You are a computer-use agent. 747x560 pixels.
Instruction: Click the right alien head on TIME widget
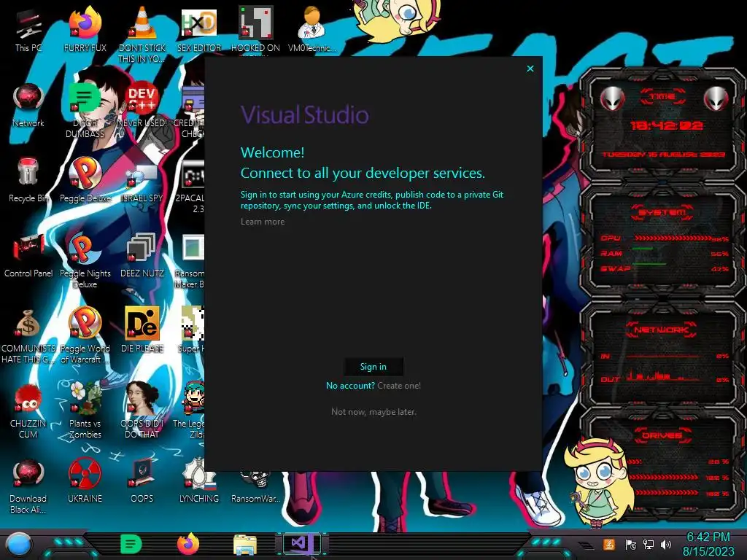(716, 98)
